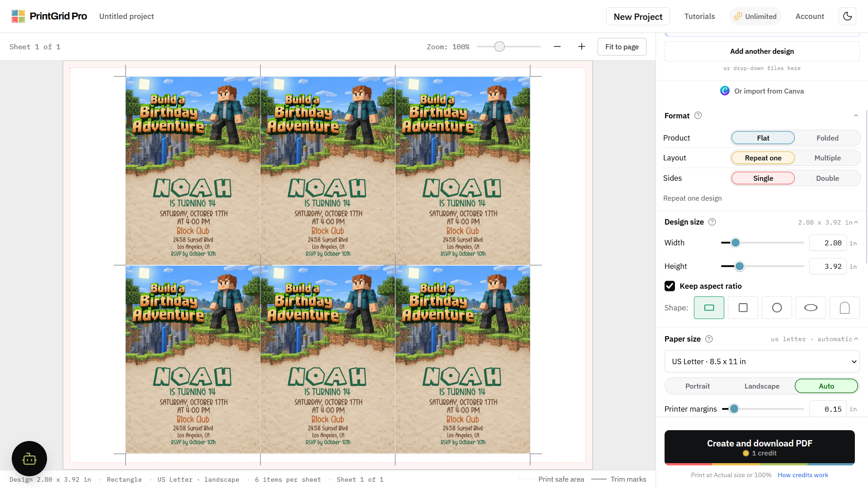Open Unlimited plan menu item
868x488 pixels.
tap(755, 16)
